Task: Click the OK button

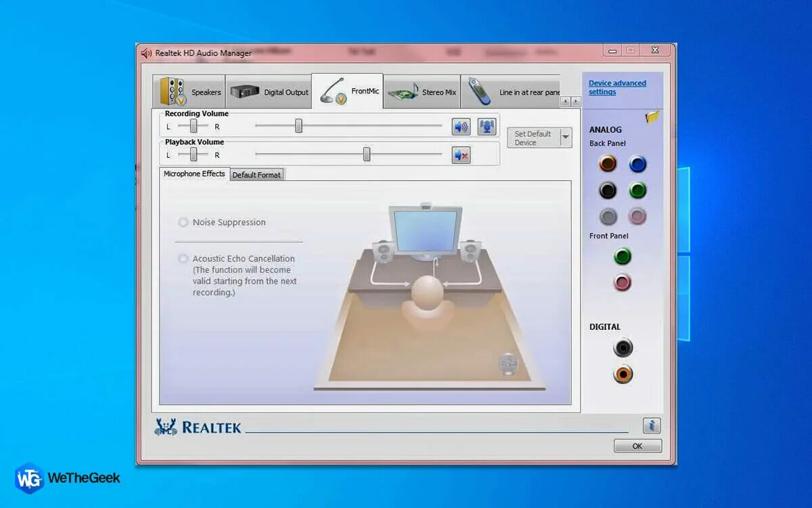Action: (637, 446)
